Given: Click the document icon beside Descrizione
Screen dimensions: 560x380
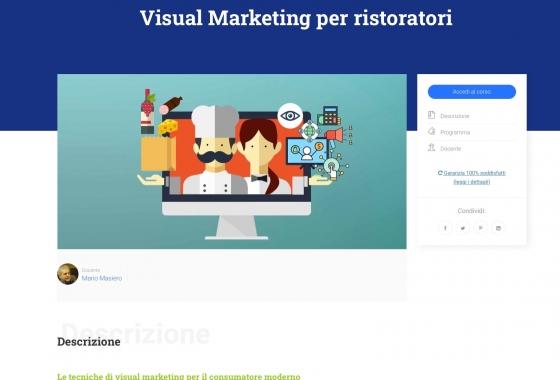Looking at the screenshot, I should click(431, 115).
